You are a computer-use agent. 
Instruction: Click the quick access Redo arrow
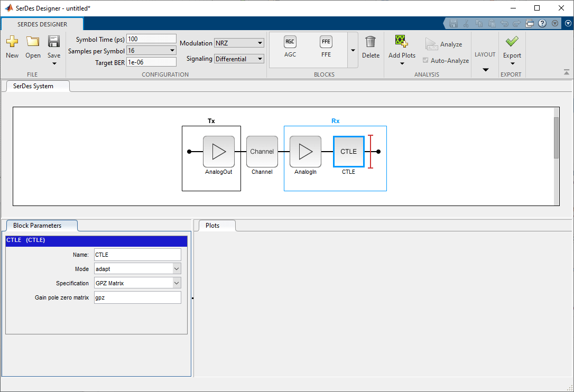[516, 23]
